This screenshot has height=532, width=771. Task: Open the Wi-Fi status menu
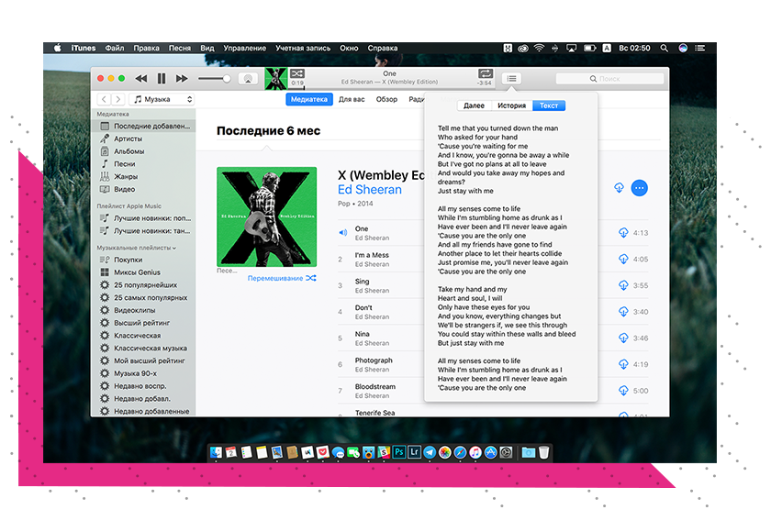(x=539, y=48)
